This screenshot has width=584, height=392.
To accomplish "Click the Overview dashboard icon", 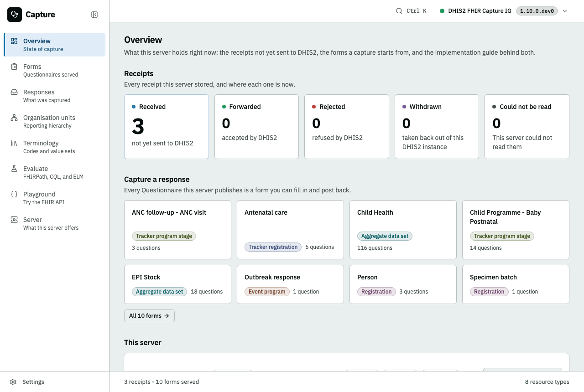I will coord(14,41).
